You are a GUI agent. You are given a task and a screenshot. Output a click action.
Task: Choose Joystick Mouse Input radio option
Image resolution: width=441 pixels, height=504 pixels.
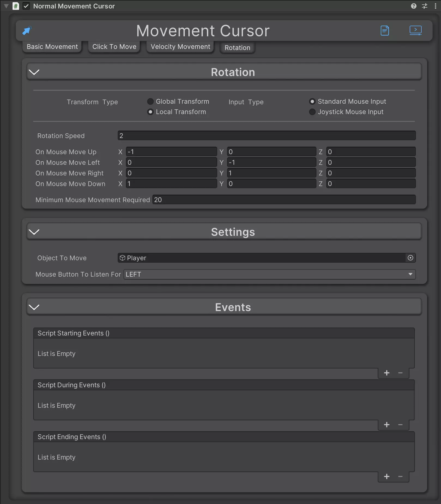click(312, 112)
